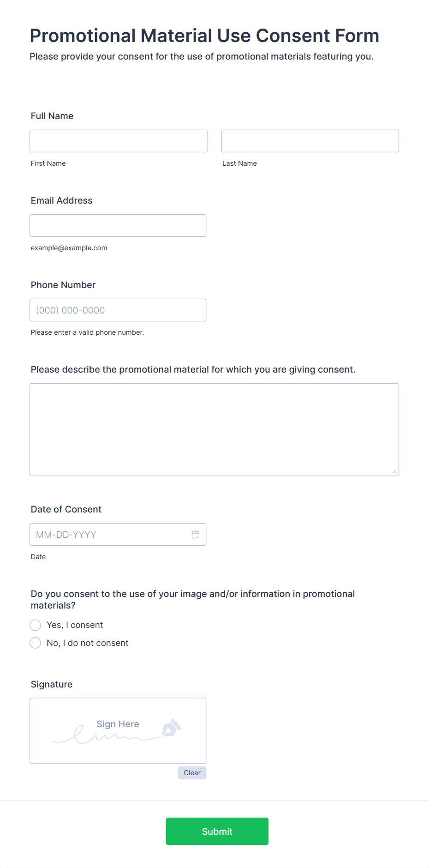Focus the First Name input field
The width and height of the screenshot is (429, 868).
point(119,141)
